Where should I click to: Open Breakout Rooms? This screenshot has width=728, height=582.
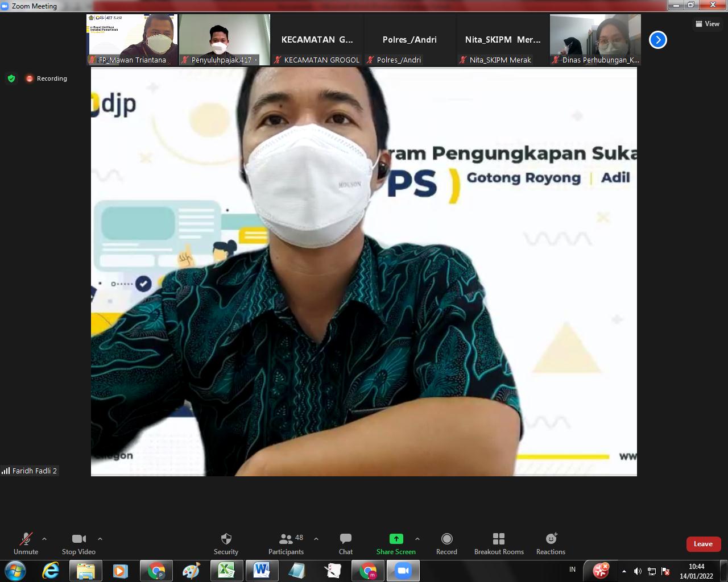(499, 539)
